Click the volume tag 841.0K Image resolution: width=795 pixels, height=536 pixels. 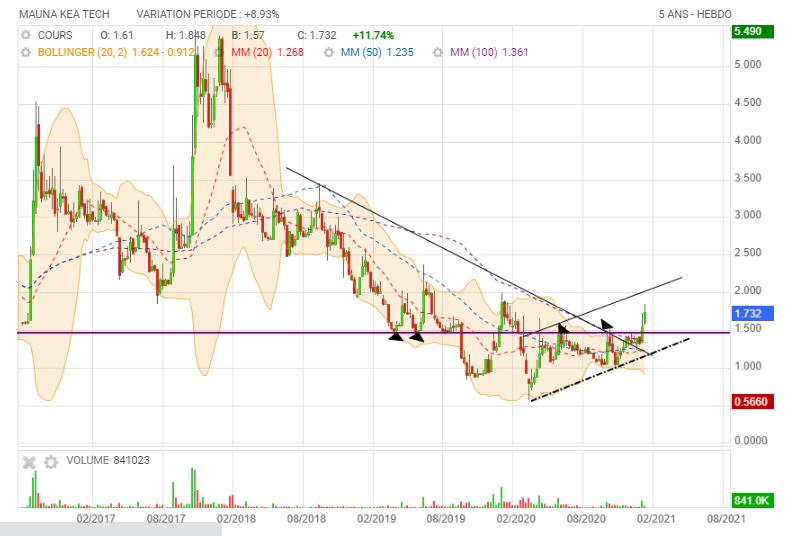pos(752,501)
